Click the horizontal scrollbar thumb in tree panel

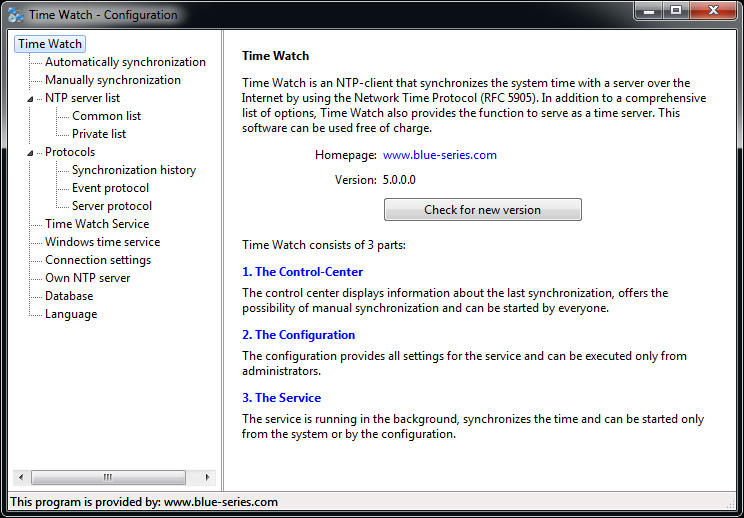tap(108, 477)
